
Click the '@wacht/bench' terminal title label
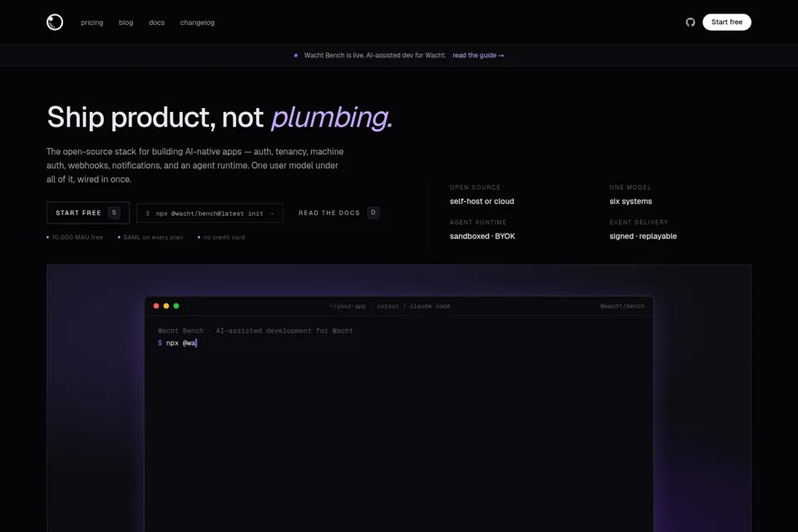622,306
